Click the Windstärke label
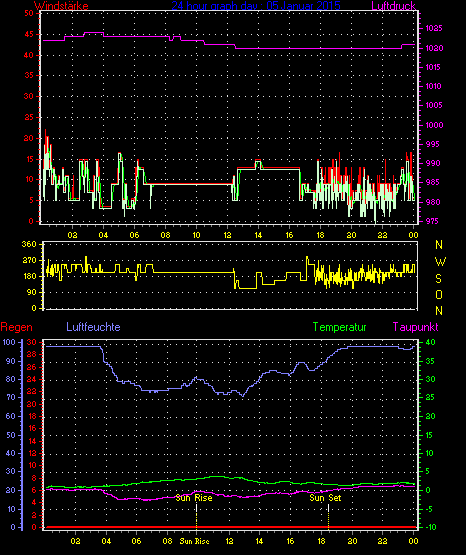The image size is (466, 555). click(61, 6)
